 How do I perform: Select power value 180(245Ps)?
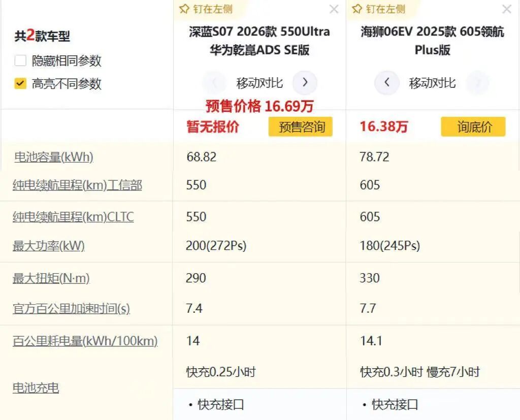[390, 246]
